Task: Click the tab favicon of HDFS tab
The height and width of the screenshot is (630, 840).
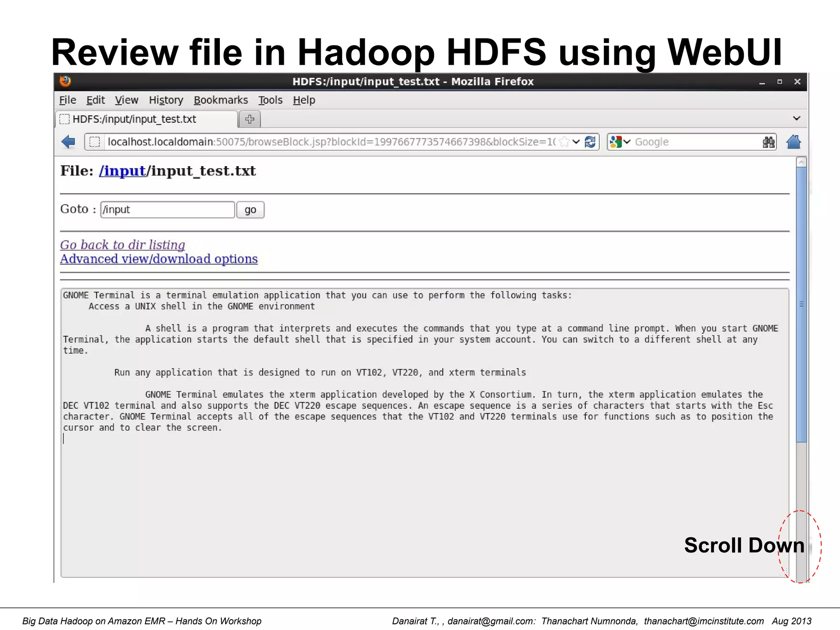Action: [64, 119]
